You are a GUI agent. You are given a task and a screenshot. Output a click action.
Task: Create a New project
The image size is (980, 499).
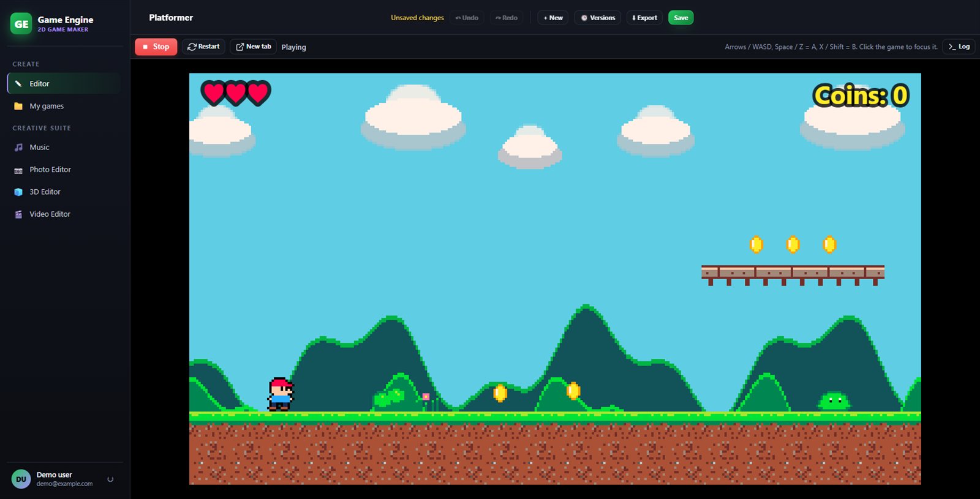click(553, 18)
